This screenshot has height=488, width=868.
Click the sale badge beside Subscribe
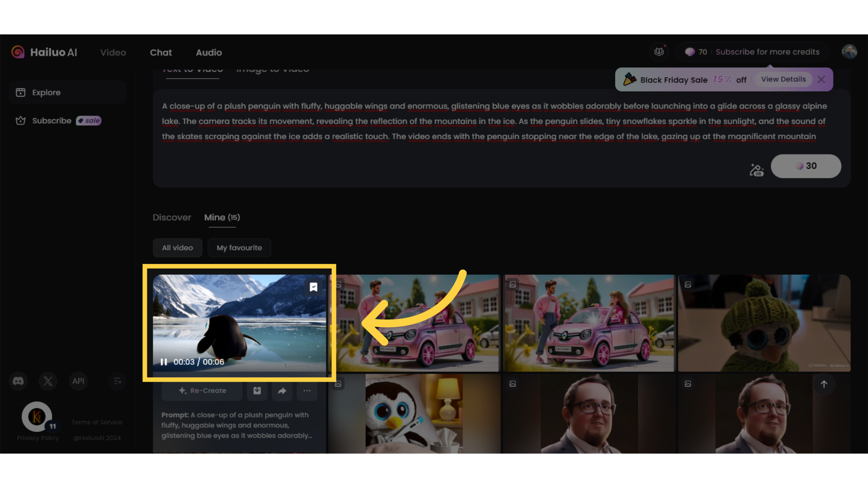point(89,121)
